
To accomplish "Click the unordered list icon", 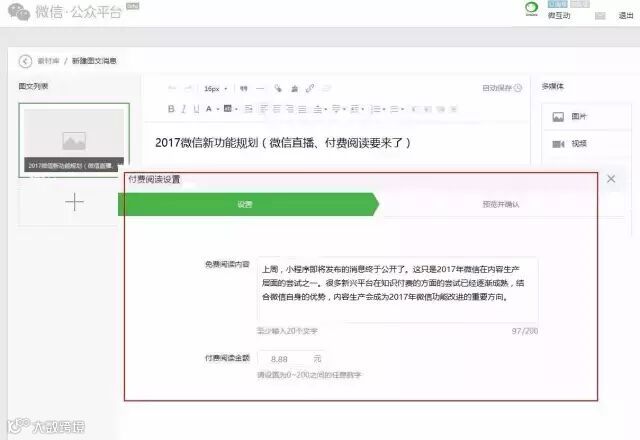I will click(x=394, y=109).
